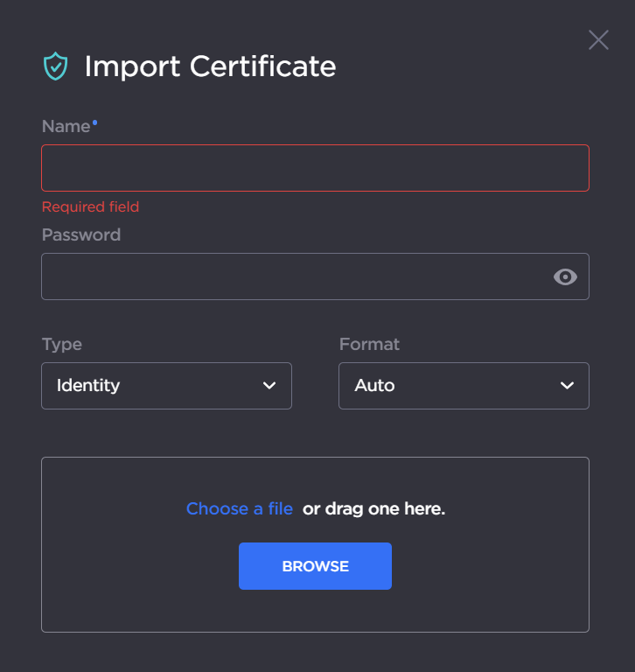Click the chevron arrow in Format dropdown
635x672 pixels.
[x=567, y=386]
